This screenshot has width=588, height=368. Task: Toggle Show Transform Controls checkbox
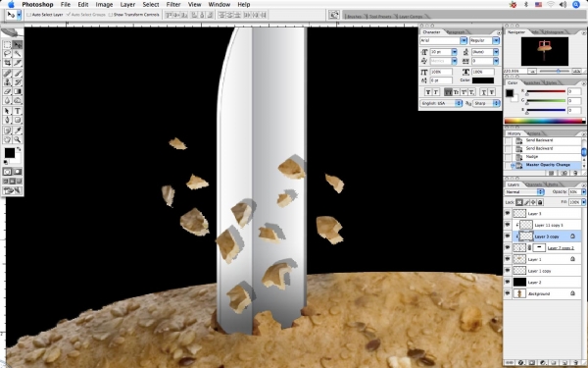pos(110,15)
